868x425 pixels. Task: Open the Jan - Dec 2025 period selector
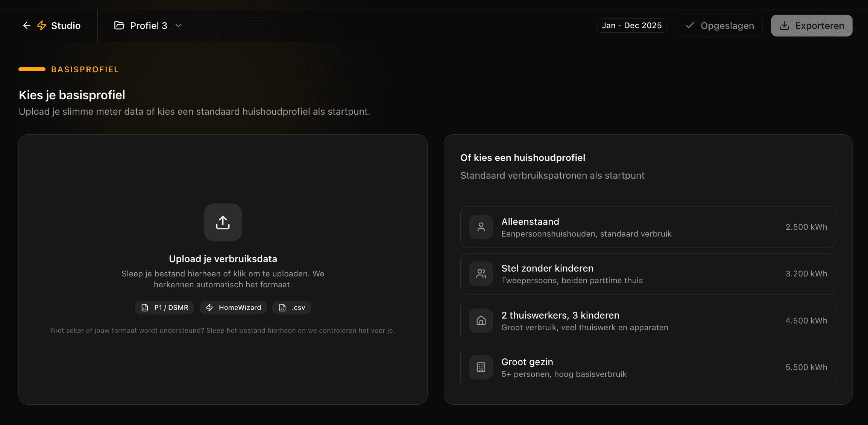(632, 25)
